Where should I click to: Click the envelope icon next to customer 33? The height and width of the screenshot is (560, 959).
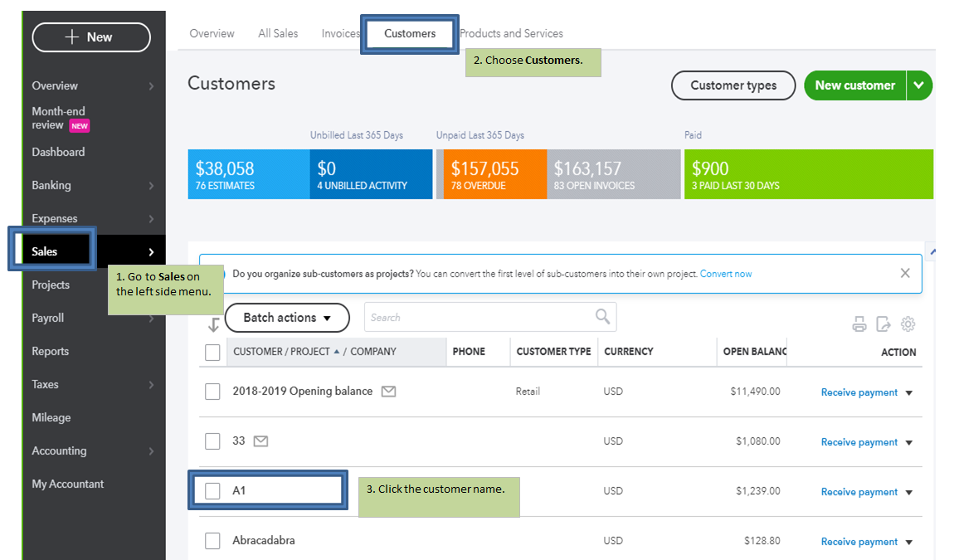260,441
